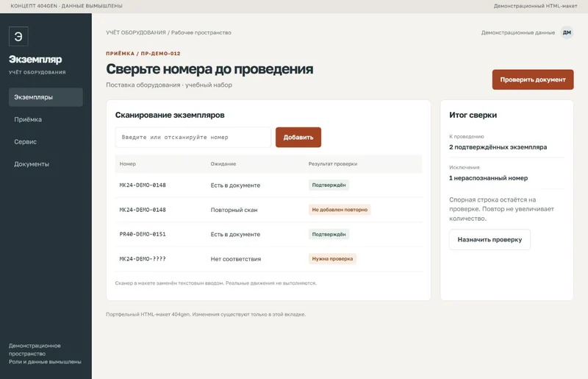Image resolution: width=588 pixels, height=379 pixels.
Task: Click the Экземпляр brand name in sidebar
Action: point(35,60)
